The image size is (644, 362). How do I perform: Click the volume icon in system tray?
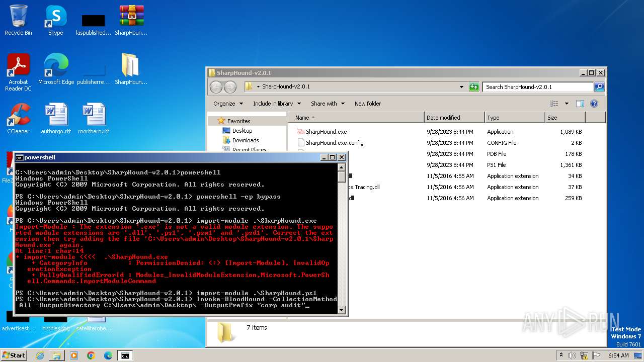(572, 355)
